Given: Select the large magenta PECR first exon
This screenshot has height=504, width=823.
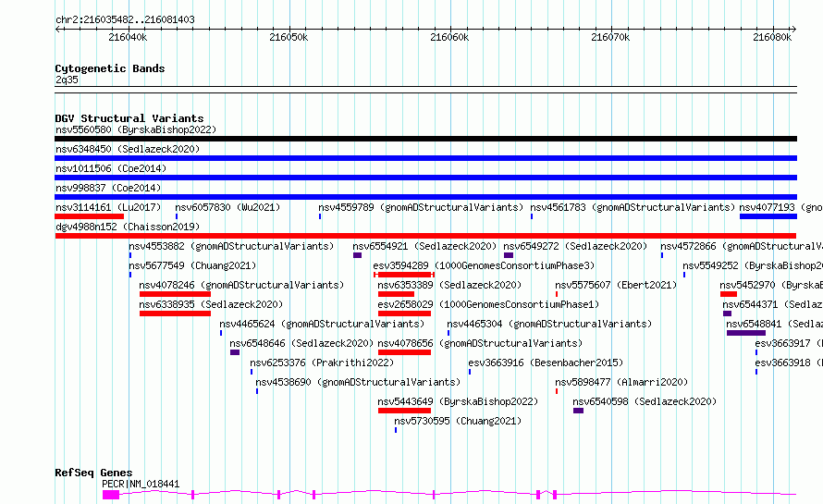Looking at the screenshot, I should (x=111, y=495).
